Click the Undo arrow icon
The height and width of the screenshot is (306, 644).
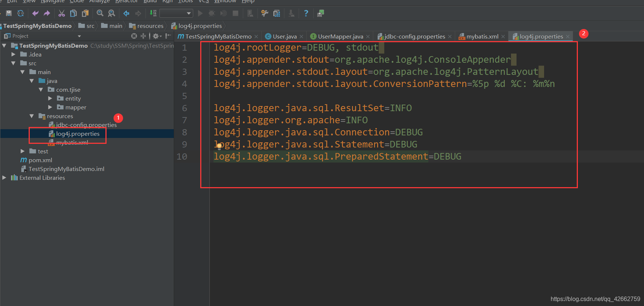35,14
